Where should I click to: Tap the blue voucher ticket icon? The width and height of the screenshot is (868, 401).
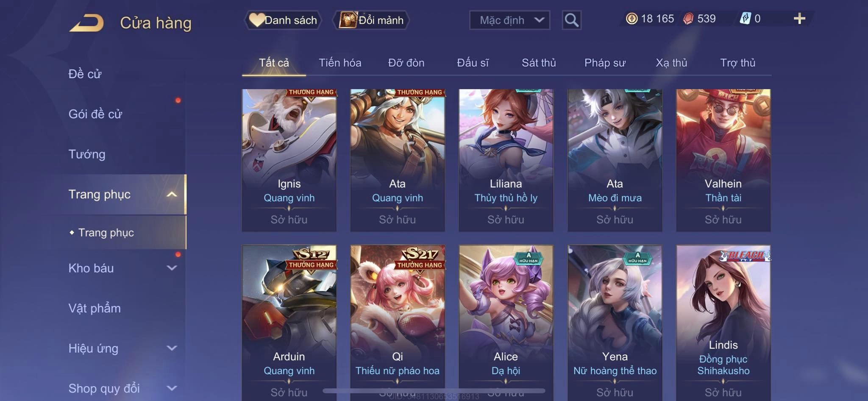click(745, 19)
